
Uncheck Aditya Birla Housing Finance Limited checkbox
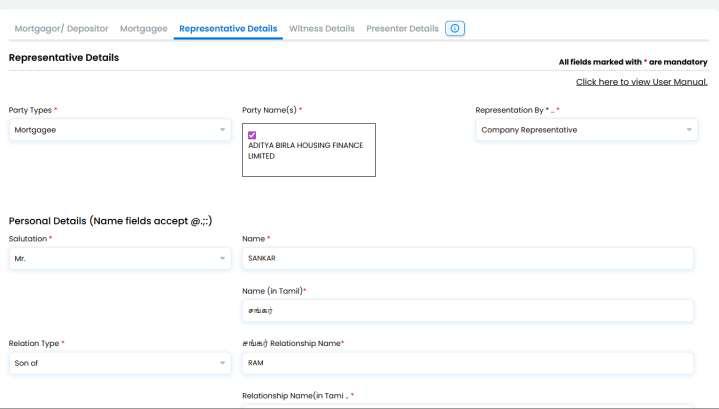[252, 135]
